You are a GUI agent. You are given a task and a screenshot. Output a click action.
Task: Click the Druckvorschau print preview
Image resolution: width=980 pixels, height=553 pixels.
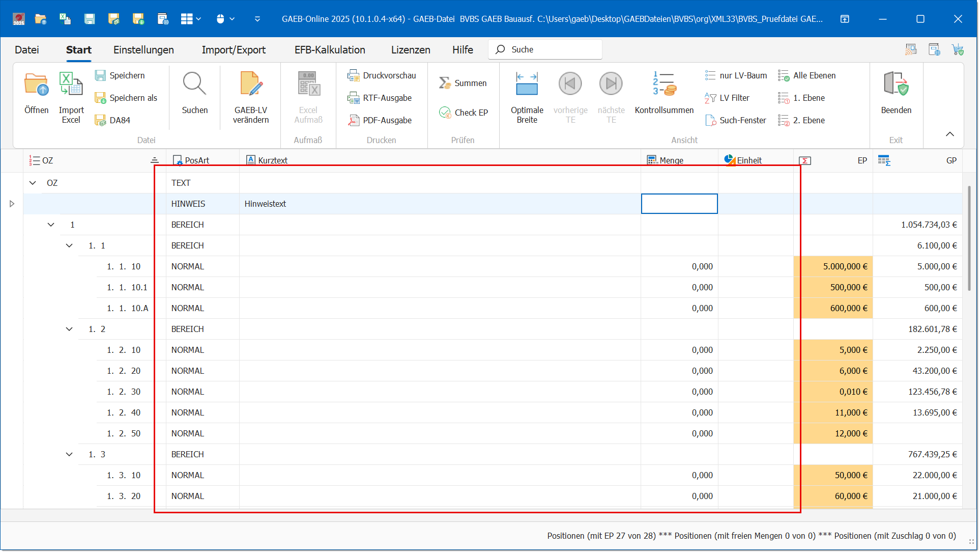(x=382, y=75)
